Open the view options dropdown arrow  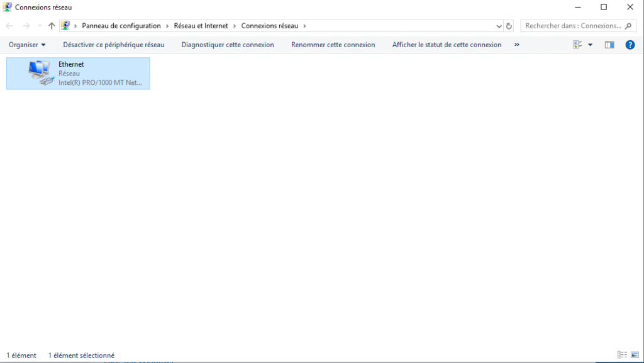point(590,45)
